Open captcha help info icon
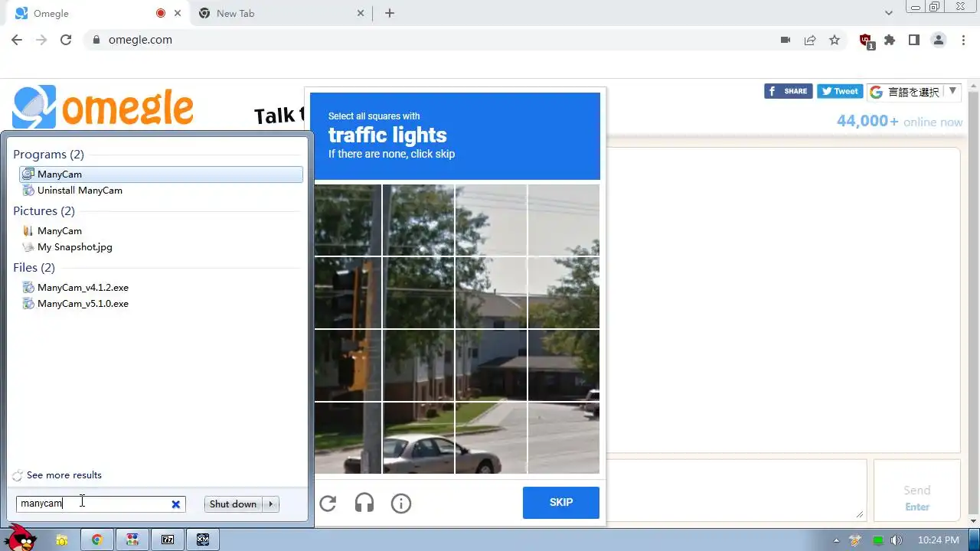Viewport: 980px width, 551px height. click(x=401, y=503)
